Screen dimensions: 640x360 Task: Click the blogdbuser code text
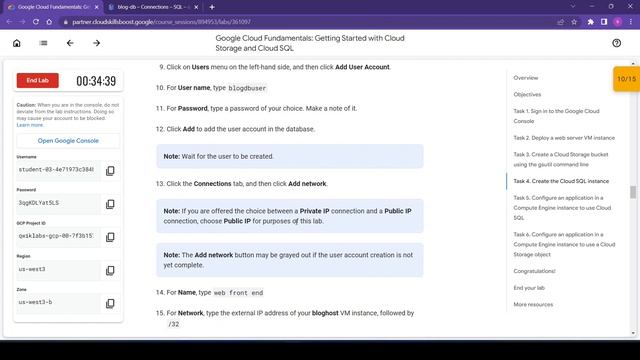coord(247,88)
